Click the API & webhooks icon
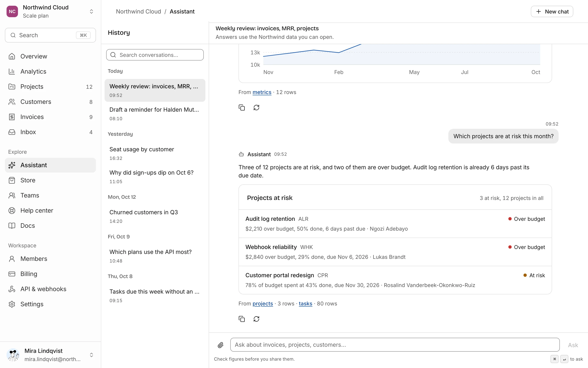588x368 pixels. [12, 289]
